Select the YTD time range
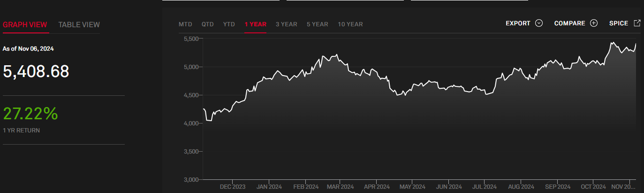644x193 pixels. [229, 24]
